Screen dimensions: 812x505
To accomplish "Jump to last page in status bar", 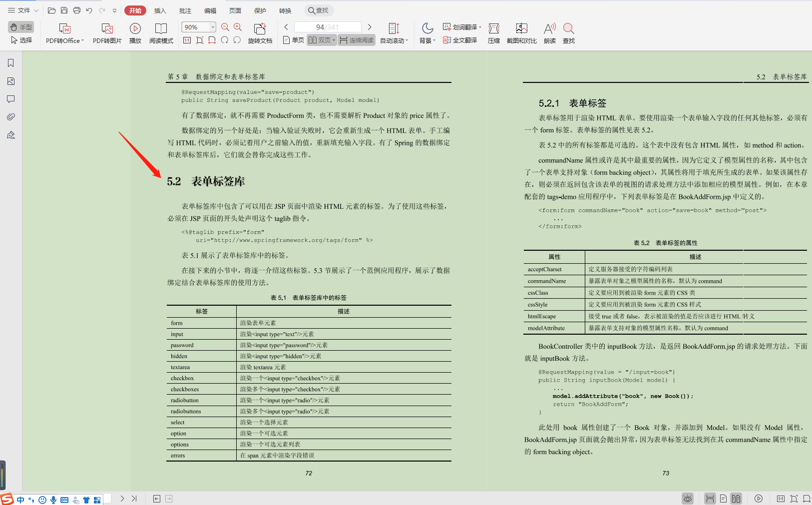I will click(134, 499).
